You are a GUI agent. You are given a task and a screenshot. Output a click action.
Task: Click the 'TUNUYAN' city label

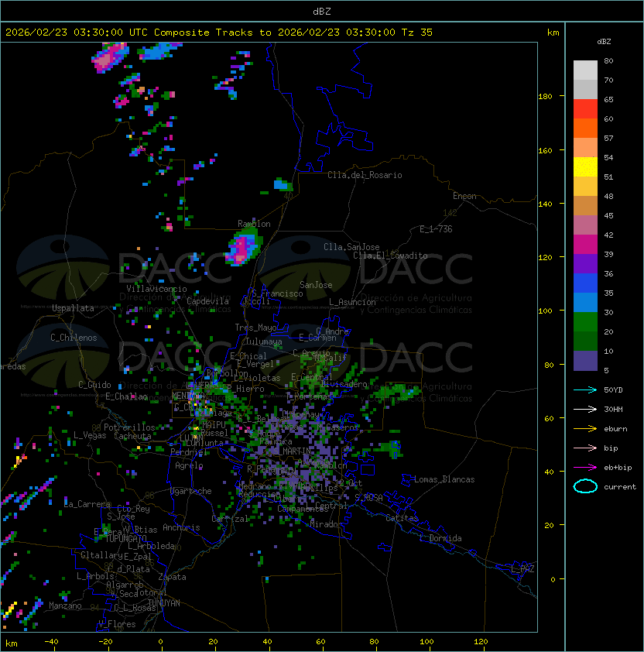[x=164, y=603]
